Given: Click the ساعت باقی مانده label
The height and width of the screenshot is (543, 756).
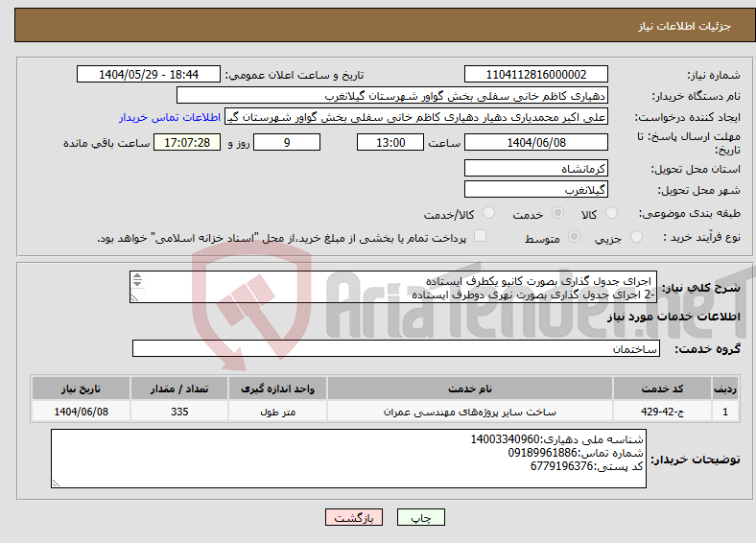Looking at the screenshot, I should (x=106, y=143).
